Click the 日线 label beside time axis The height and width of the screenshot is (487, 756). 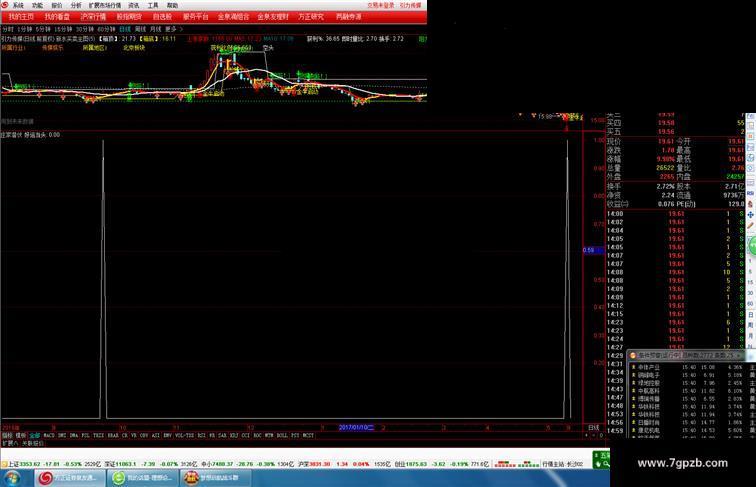pyautogui.click(x=594, y=428)
